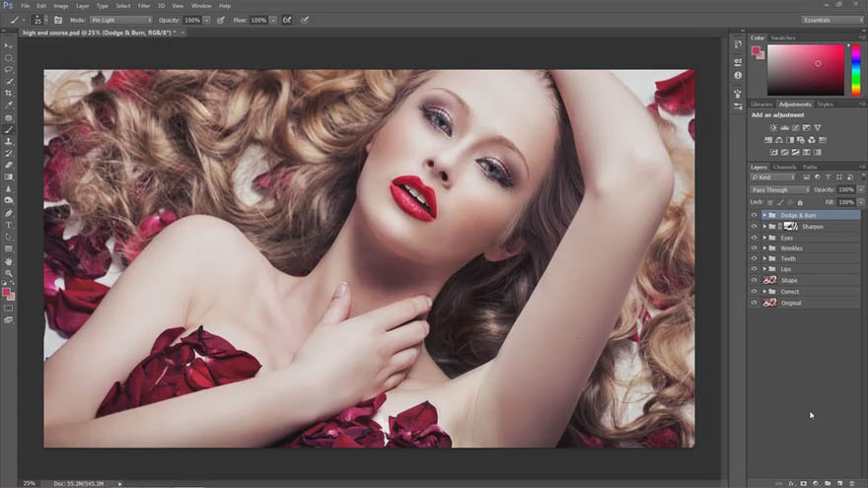Select the Horizontal Type tool

(8, 225)
